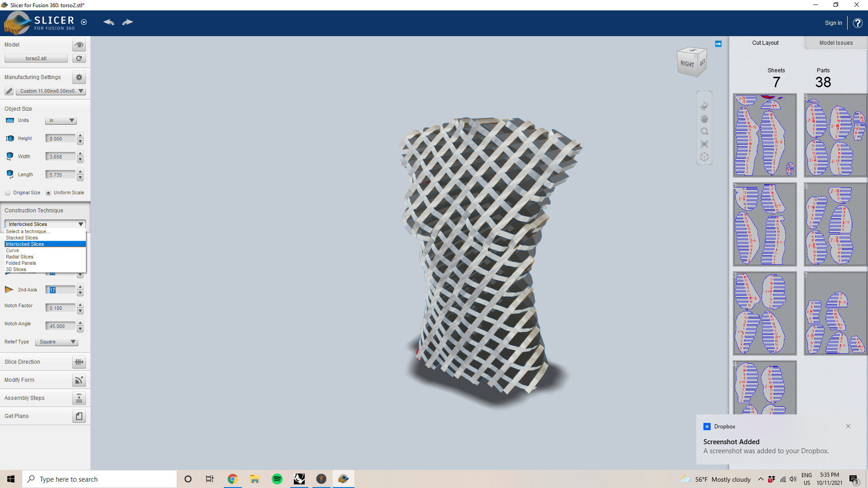
Task: Select Original Size radio button
Action: [x=8, y=193]
